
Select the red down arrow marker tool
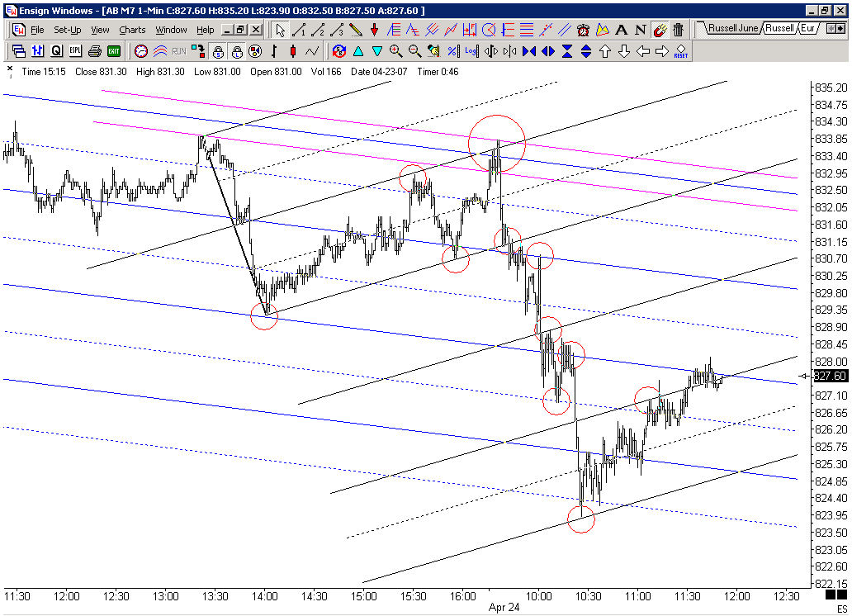tap(374, 30)
